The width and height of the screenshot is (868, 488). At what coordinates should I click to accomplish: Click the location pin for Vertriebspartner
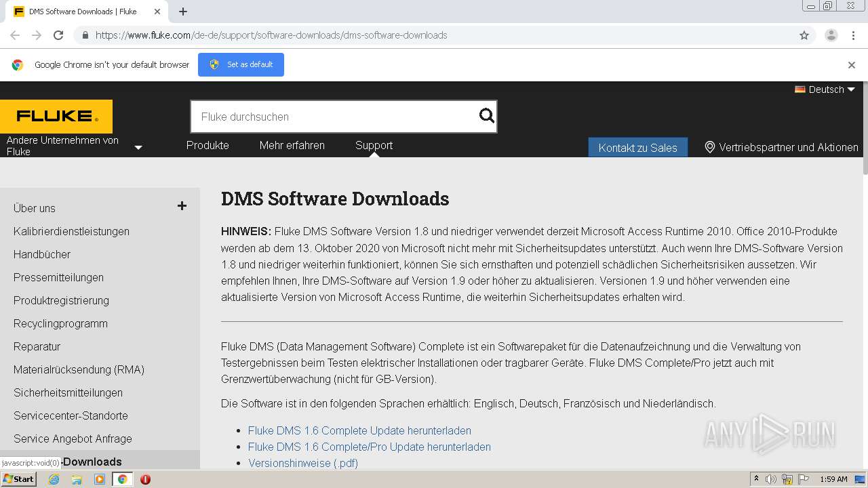pyautogui.click(x=709, y=147)
